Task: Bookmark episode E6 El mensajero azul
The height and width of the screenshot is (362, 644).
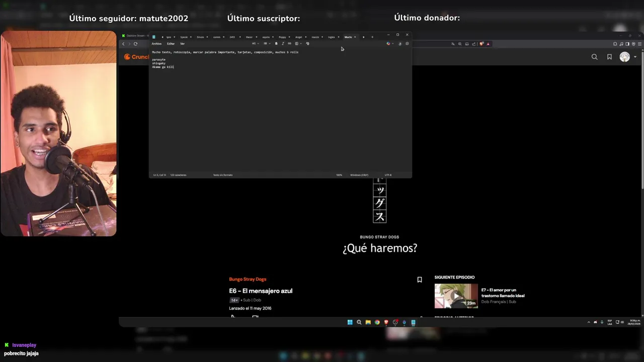Action: pyautogui.click(x=420, y=280)
